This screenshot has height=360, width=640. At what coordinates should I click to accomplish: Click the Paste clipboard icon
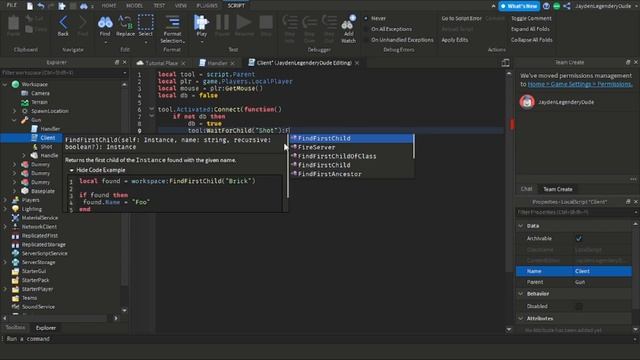pos(13,23)
